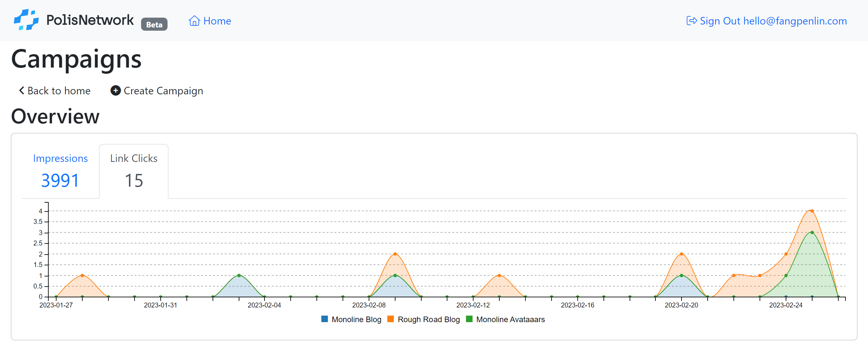Click the green data point at value 1 near 2023-02-03
This screenshot has height=344, width=868.
(239, 275)
